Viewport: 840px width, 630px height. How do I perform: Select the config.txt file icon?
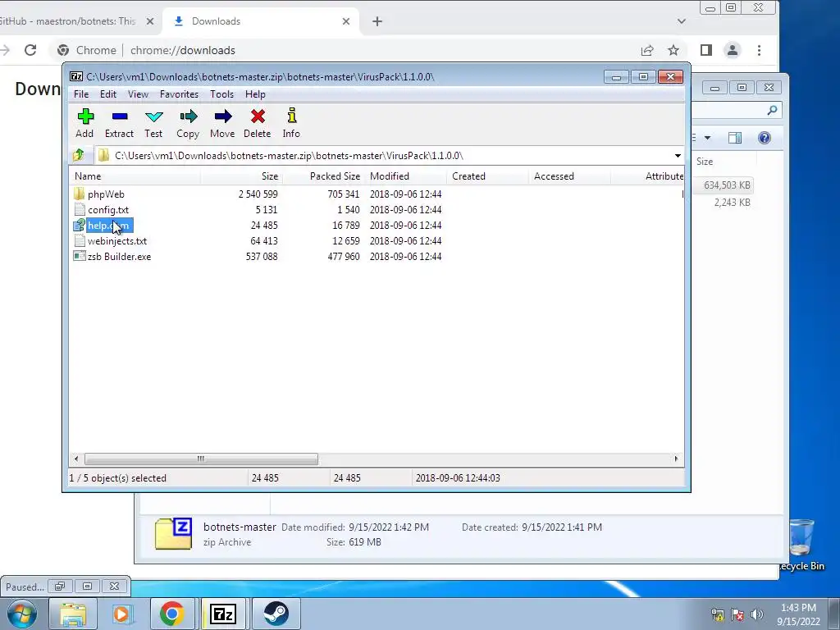pos(80,209)
